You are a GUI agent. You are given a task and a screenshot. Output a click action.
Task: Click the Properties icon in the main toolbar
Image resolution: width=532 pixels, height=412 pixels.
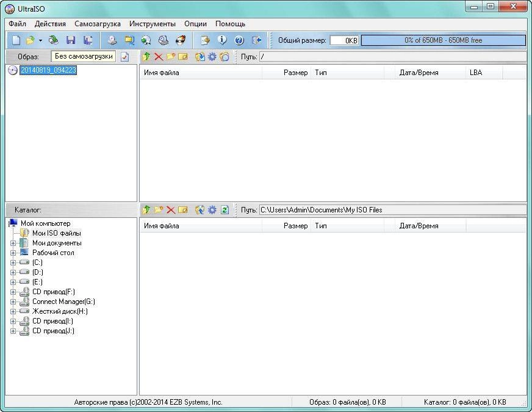click(205, 40)
